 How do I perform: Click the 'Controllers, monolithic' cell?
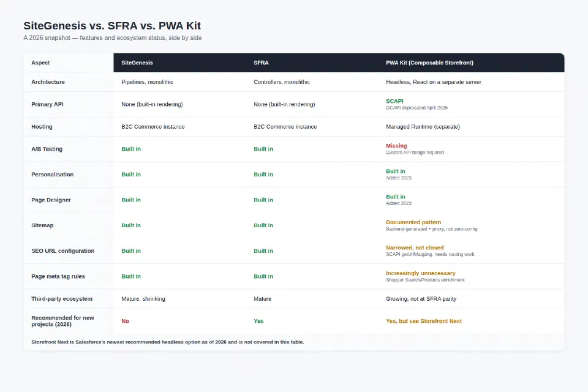pos(282,82)
